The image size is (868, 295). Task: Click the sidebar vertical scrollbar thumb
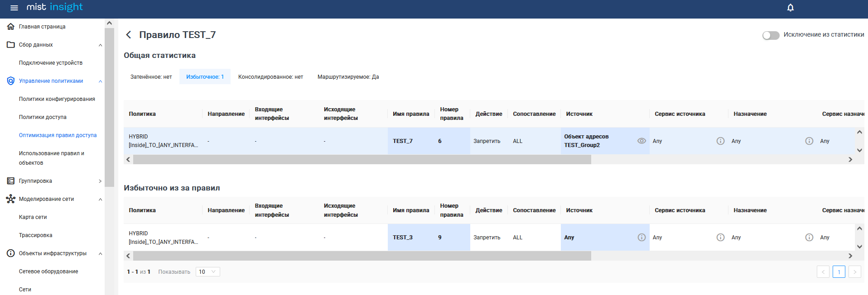click(109, 107)
